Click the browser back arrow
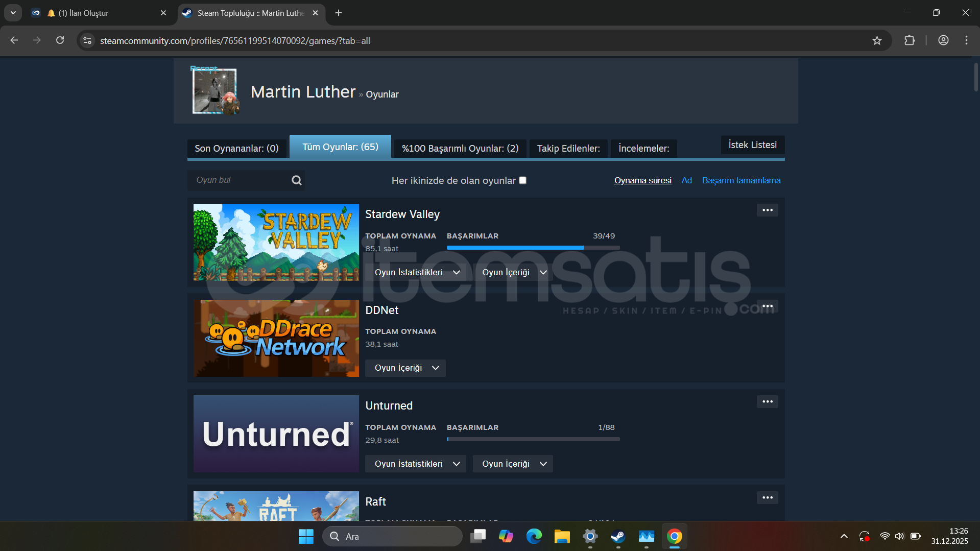980x551 pixels. tap(14, 40)
